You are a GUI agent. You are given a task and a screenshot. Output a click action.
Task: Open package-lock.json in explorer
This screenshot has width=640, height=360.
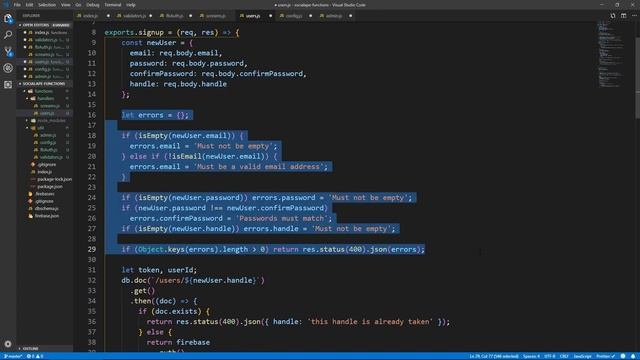click(x=44, y=179)
